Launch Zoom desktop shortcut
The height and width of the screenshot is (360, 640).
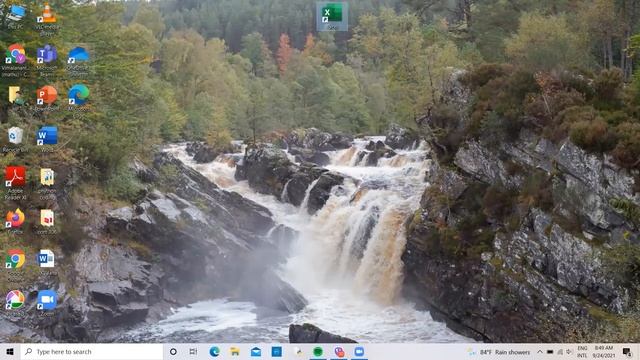pos(47,303)
